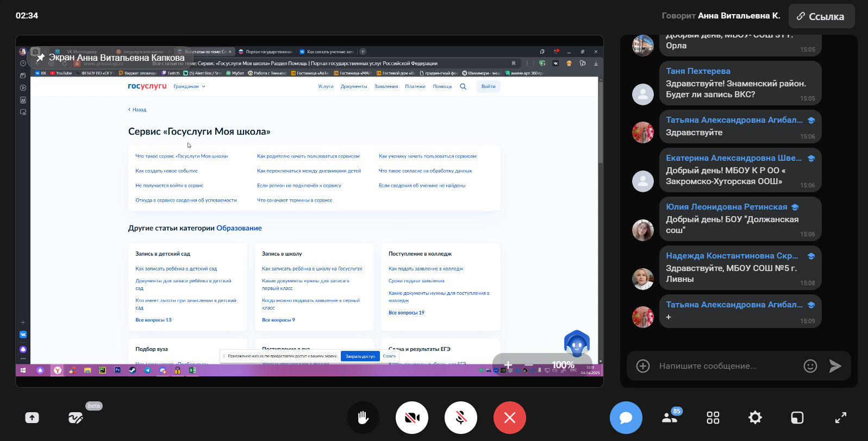
Task: Pick an emoji in the chat box
Action: pyautogui.click(x=810, y=366)
